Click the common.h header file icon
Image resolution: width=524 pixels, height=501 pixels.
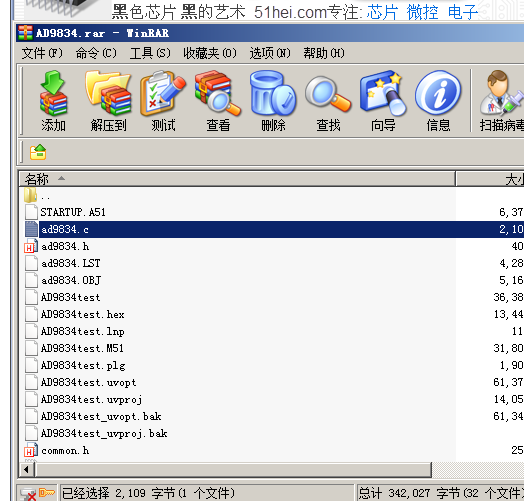coord(31,451)
